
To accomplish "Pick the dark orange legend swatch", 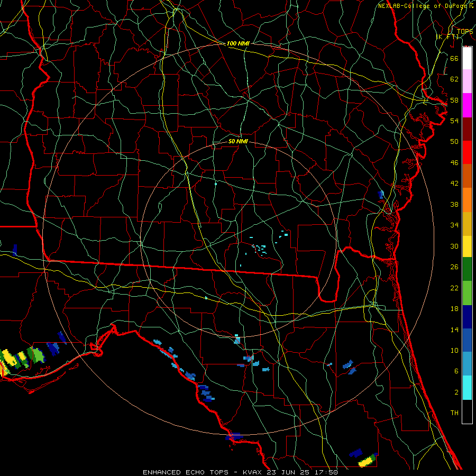I will click(467, 176).
